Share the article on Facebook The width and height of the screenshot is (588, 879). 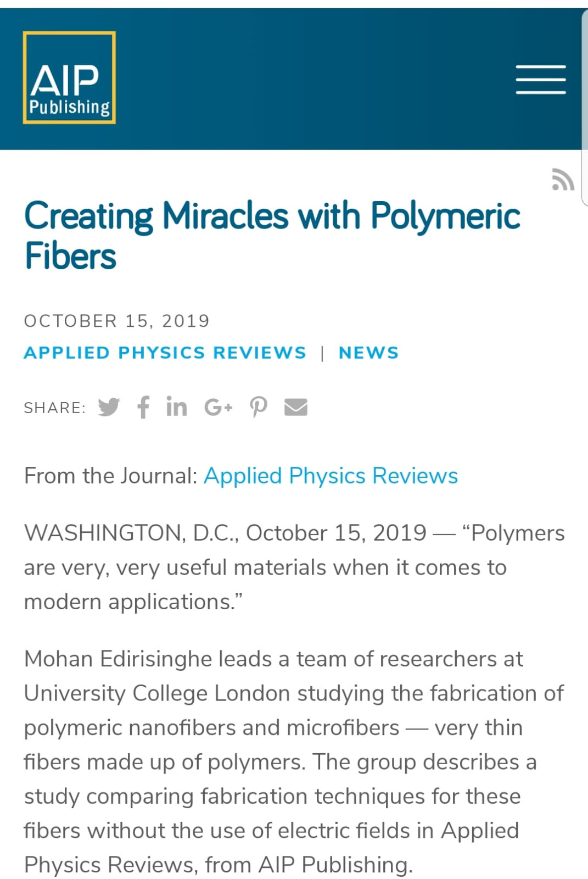pyautogui.click(x=143, y=407)
